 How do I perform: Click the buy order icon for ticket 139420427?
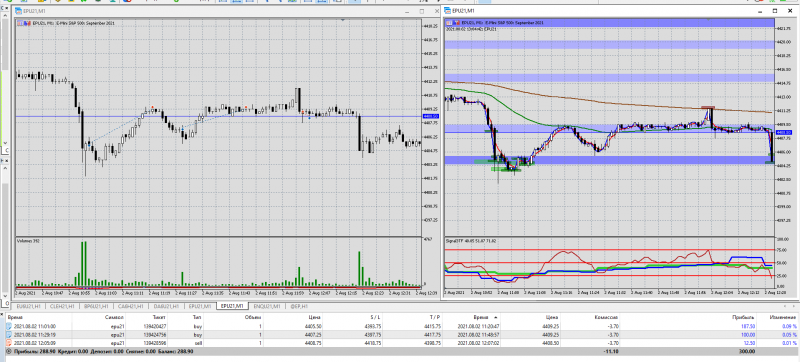click(x=10, y=326)
